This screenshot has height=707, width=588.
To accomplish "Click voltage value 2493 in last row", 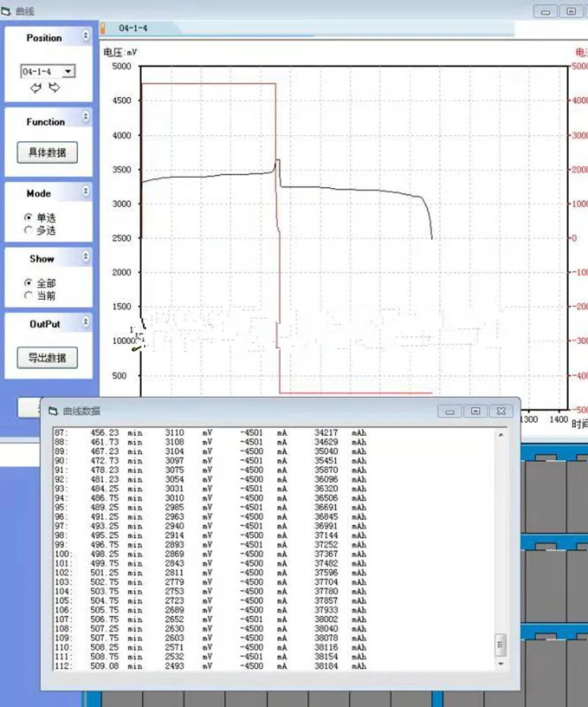I will point(174,666).
